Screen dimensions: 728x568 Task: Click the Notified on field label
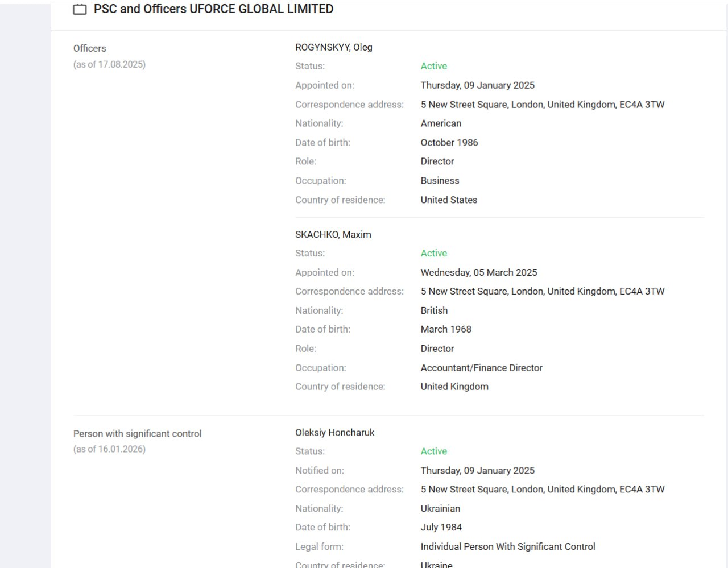(320, 471)
